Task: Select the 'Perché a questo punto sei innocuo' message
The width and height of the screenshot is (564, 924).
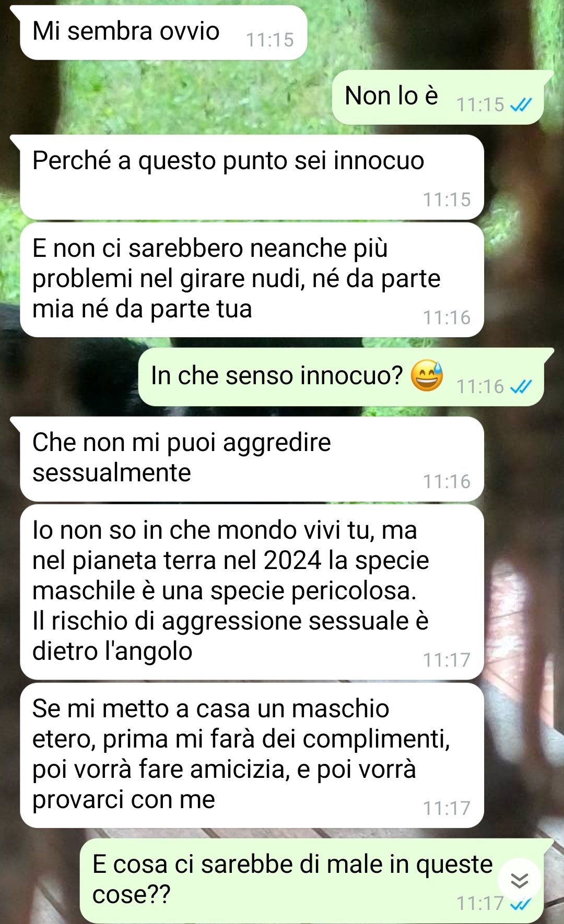Action: [x=252, y=177]
